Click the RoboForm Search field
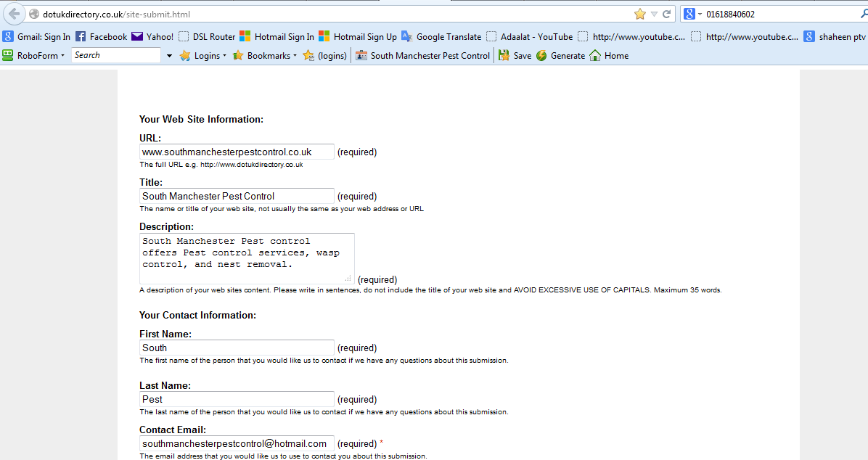This screenshot has height=460, width=868. click(116, 55)
